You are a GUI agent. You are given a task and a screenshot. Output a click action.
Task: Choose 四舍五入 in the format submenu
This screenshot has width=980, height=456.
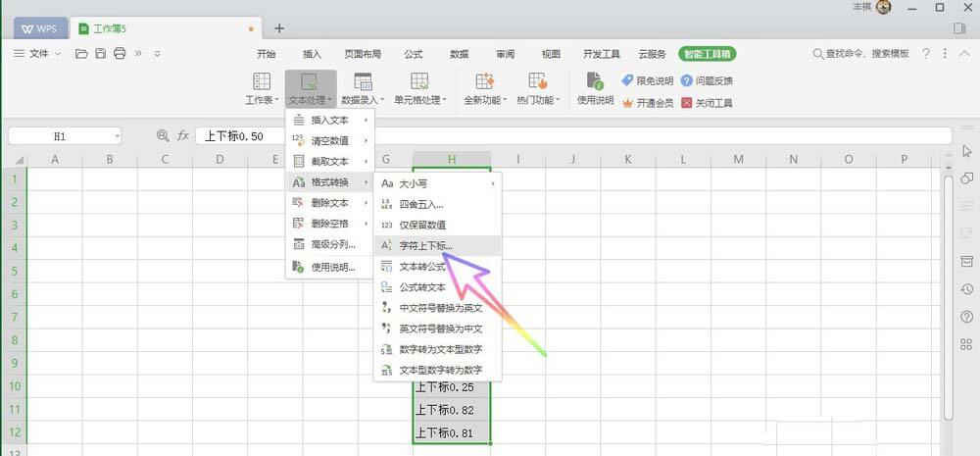(420, 204)
